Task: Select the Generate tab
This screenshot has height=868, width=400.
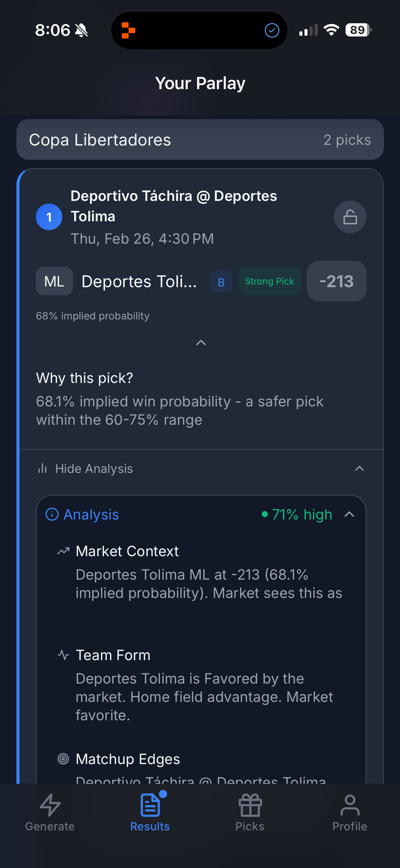Action: click(50, 816)
